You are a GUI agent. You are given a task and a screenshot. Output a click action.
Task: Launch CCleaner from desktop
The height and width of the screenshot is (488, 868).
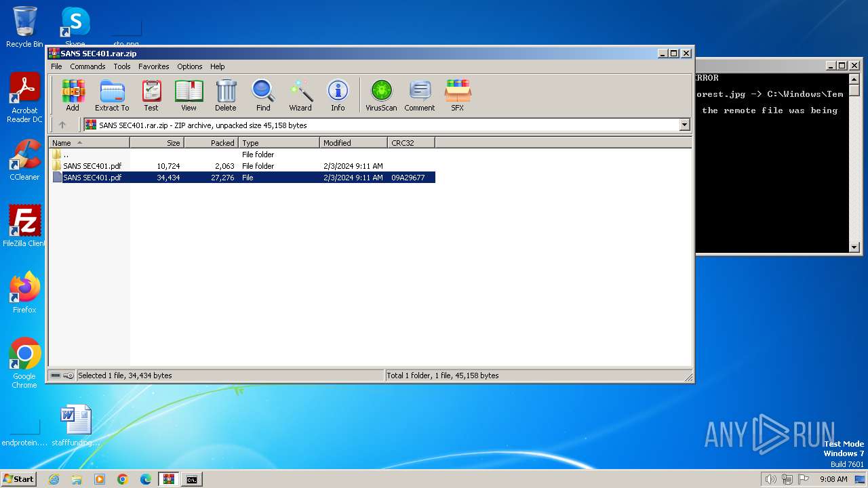click(24, 160)
